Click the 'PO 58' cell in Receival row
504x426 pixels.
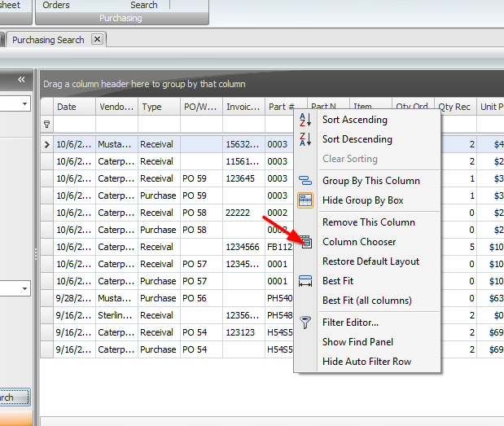click(202, 213)
